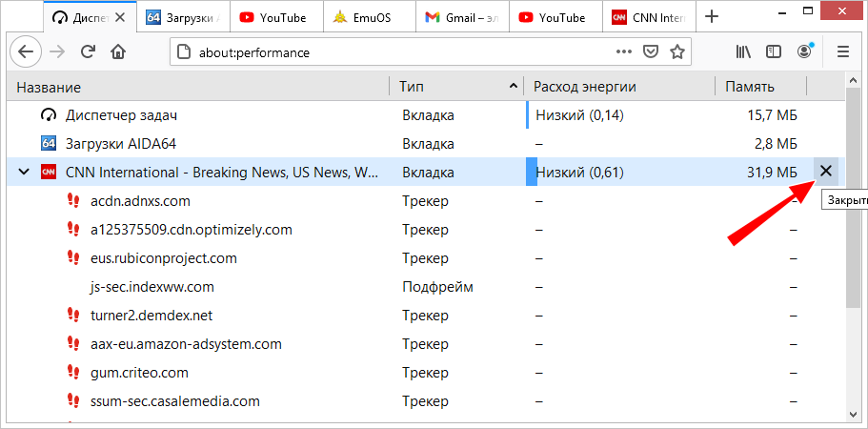This screenshot has width=868, height=429.
Task: Close the Диспетчер задач browser tab
Action: pos(119,18)
